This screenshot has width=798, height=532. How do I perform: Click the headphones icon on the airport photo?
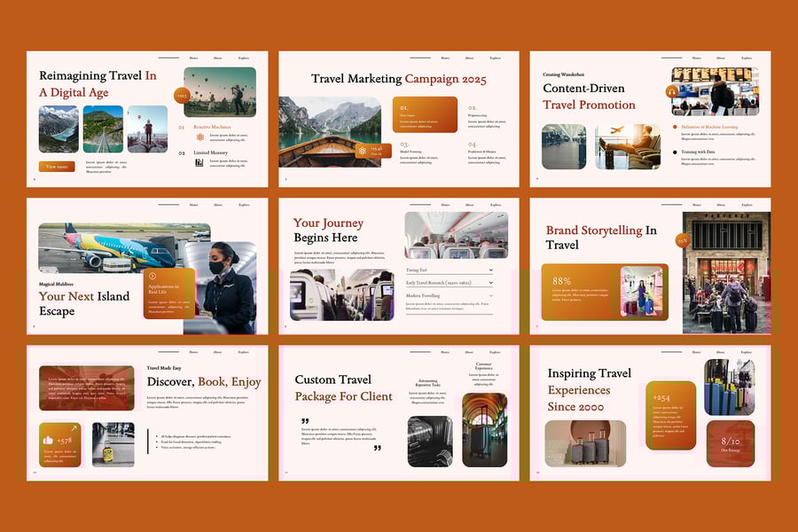(672, 91)
